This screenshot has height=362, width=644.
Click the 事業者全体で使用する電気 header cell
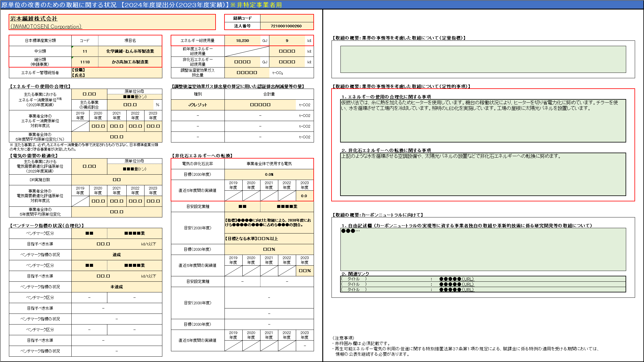269,164
